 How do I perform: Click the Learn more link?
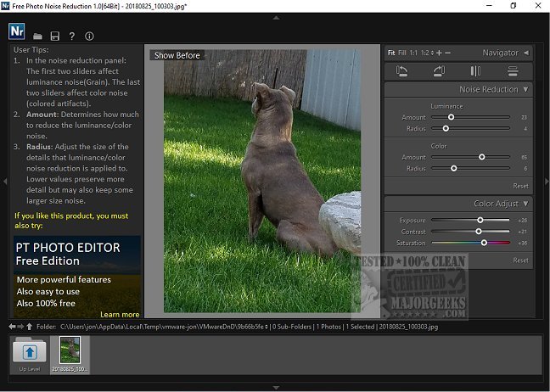(120, 314)
